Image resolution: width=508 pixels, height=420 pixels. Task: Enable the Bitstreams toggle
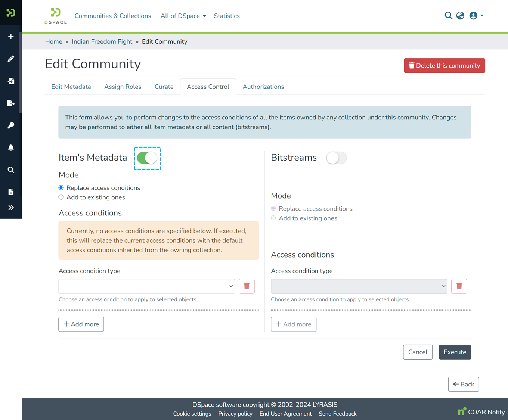[336, 158]
